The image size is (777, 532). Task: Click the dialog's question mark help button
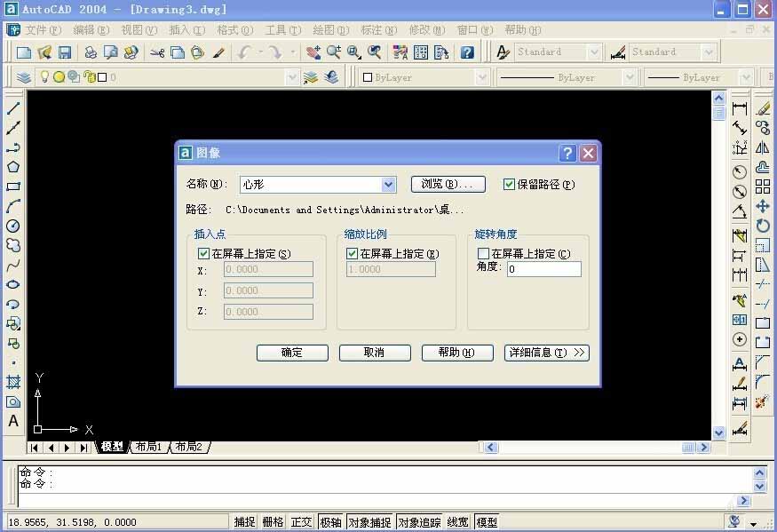point(567,153)
